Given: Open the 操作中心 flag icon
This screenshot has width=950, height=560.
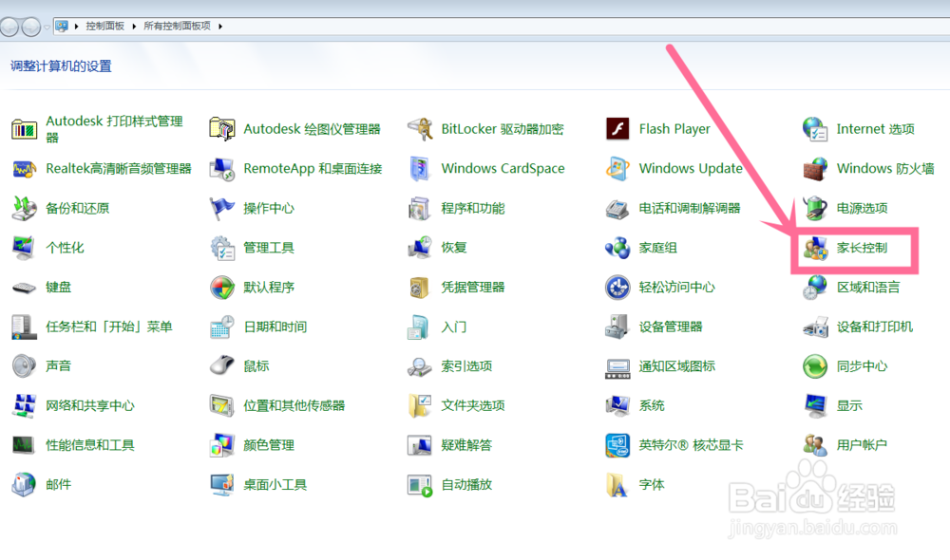Looking at the screenshot, I should (x=221, y=208).
